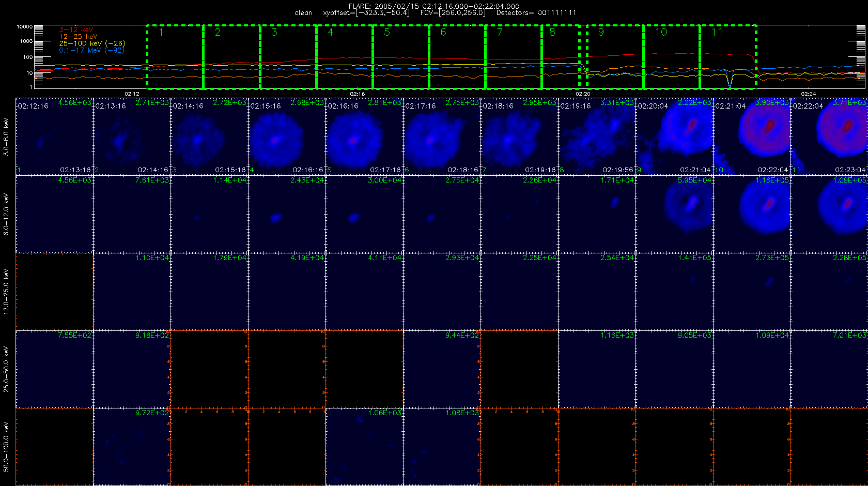Click the '02:20' time axis label

(583, 94)
